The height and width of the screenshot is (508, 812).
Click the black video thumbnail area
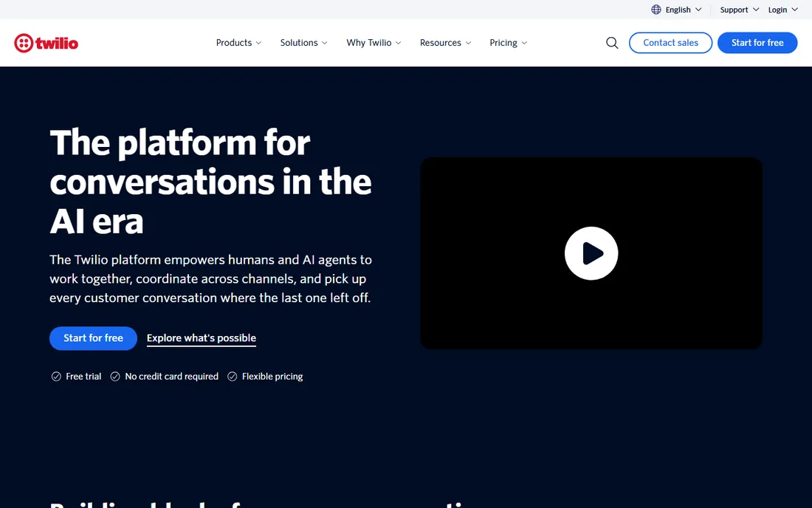pyautogui.click(x=591, y=253)
